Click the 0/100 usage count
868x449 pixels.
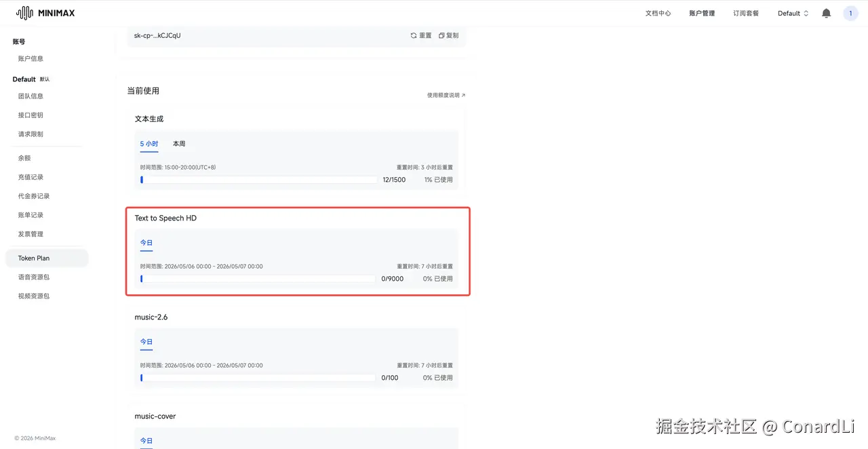(390, 378)
